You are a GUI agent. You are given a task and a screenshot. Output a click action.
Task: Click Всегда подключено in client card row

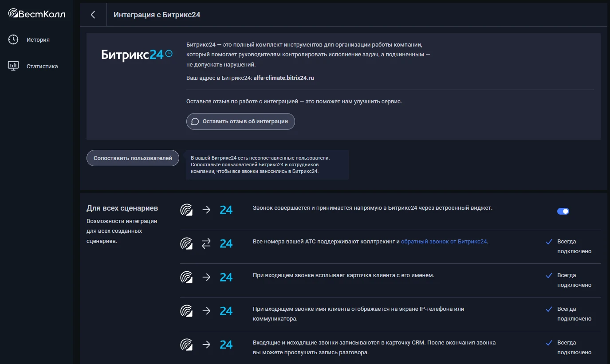574,280
